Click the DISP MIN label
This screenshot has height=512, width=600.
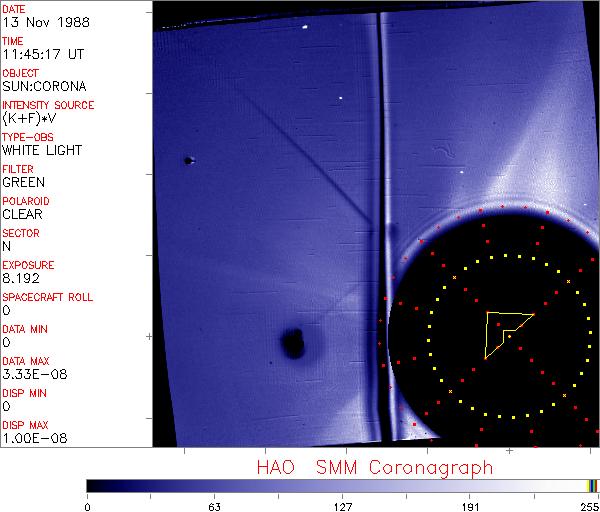click(24, 393)
